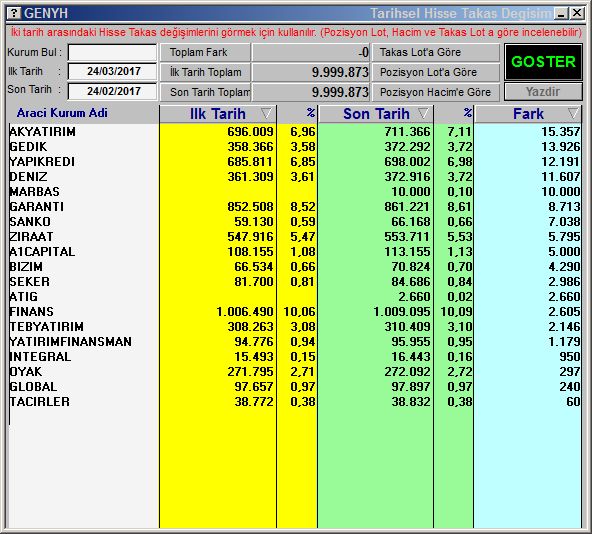The image size is (592, 534).
Task: Click Fark value 13.926
Action: 561,147
